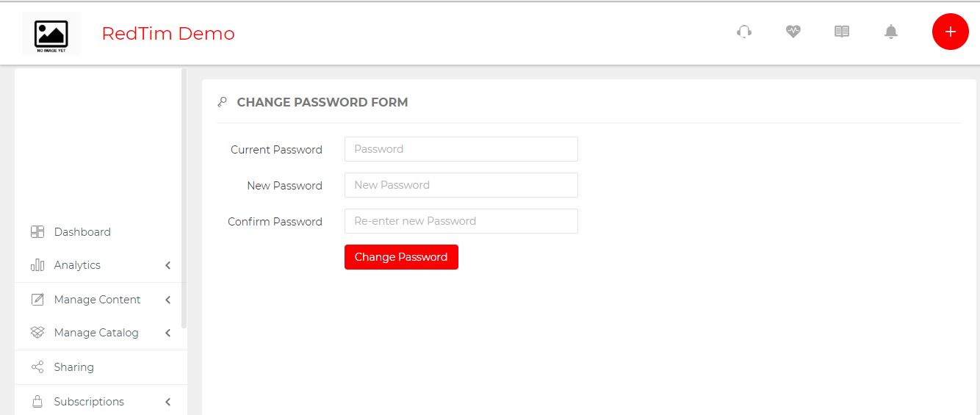
Task: Click the Change Password button
Action: pyautogui.click(x=401, y=257)
